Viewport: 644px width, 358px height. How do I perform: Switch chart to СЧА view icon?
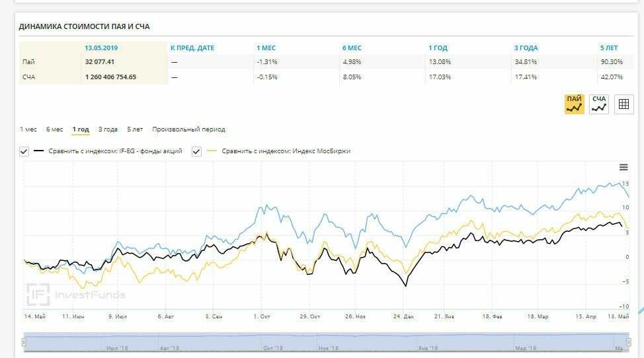click(599, 104)
